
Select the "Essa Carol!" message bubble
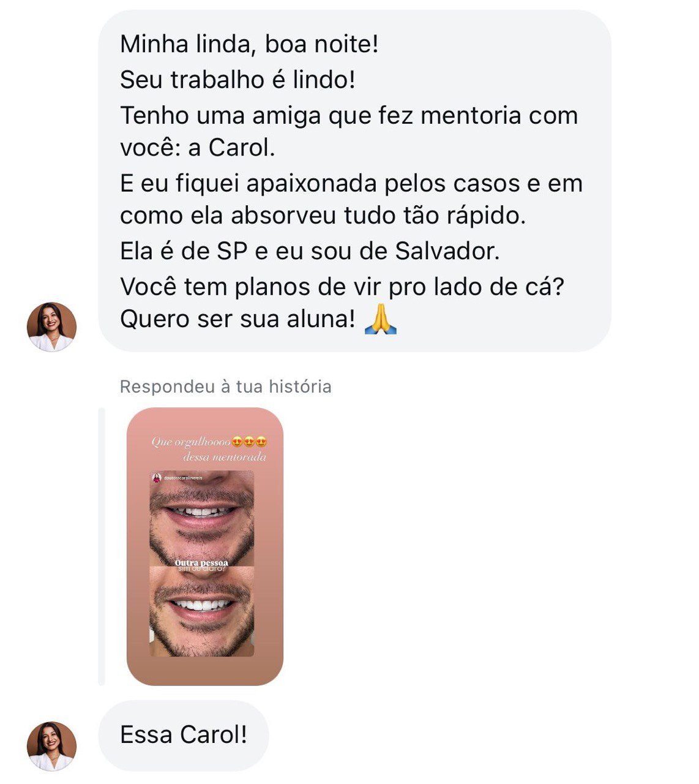point(184,735)
